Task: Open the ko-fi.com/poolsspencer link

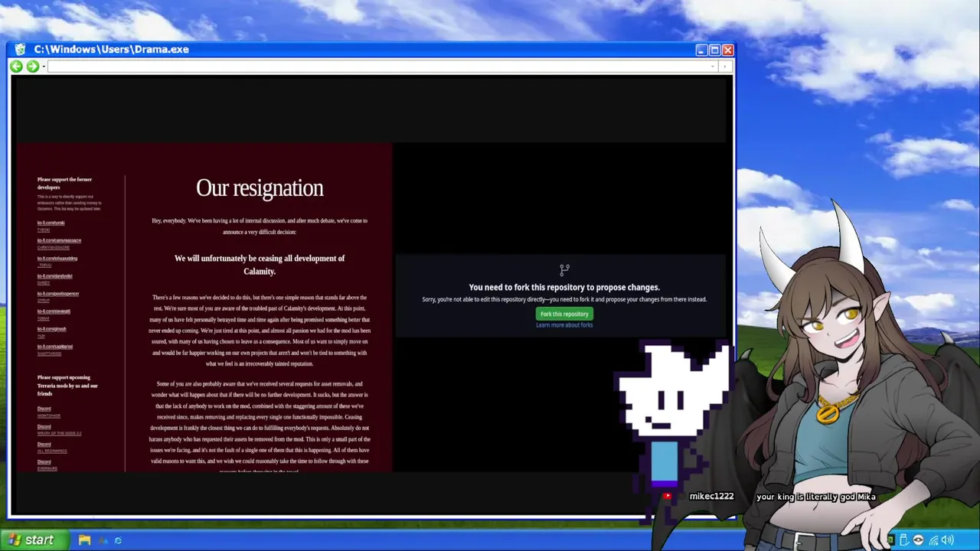Action: tap(58, 293)
